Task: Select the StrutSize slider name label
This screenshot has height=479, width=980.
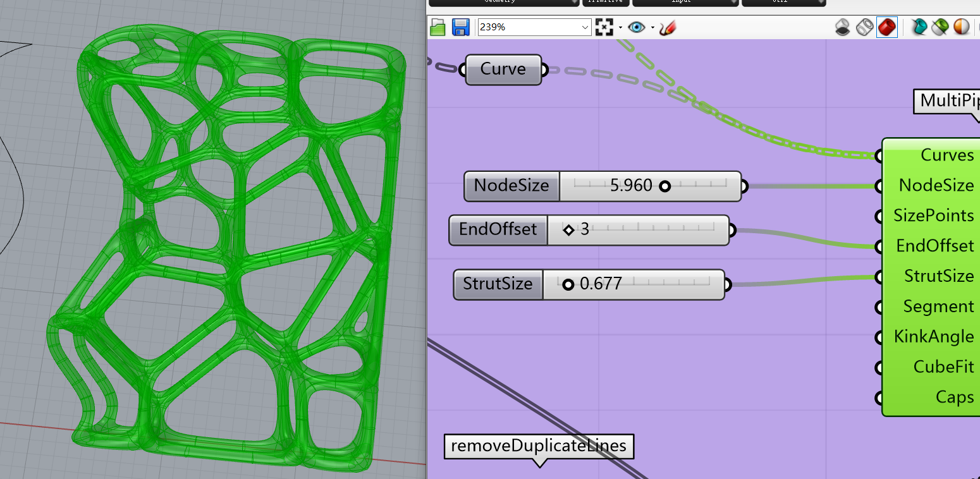Action: (498, 284)
